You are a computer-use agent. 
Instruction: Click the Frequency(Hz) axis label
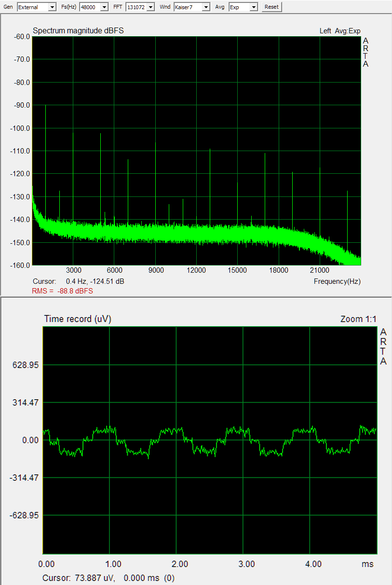click(x=337, y=281)
